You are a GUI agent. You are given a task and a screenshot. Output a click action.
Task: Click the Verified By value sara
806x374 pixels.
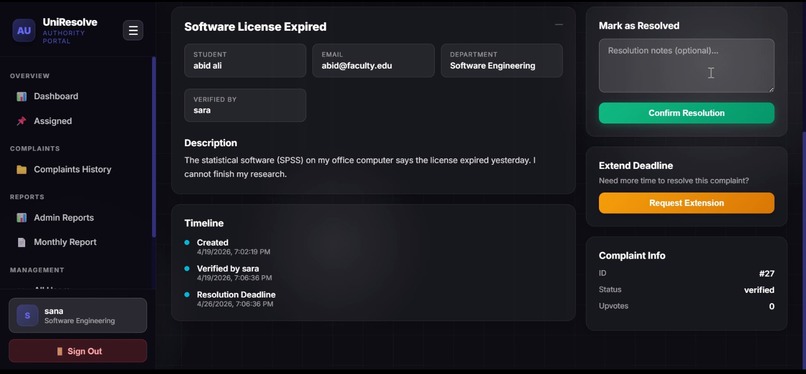202,110
